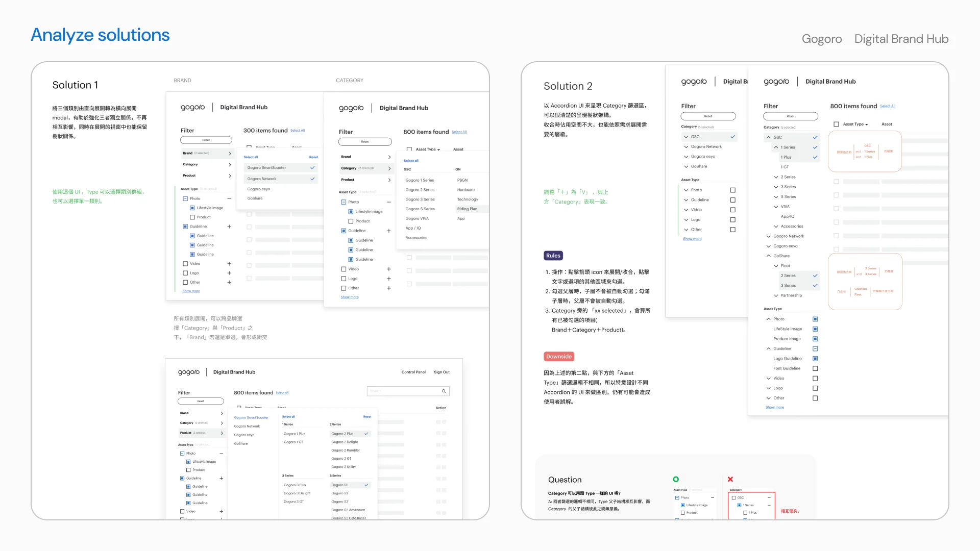
Task: Click the checkmark on the 1 Plus row
Action: point(815,157)
